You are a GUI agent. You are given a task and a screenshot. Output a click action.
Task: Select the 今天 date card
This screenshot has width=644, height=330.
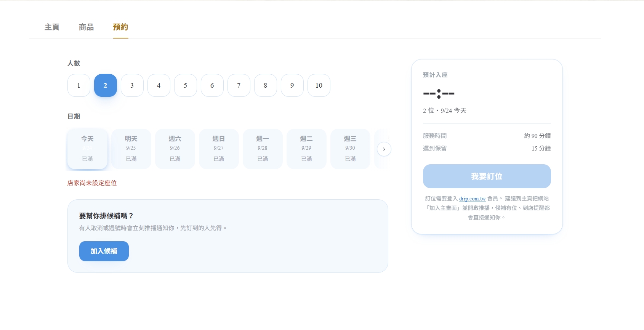pyautogui.click(x=87, y=149)
